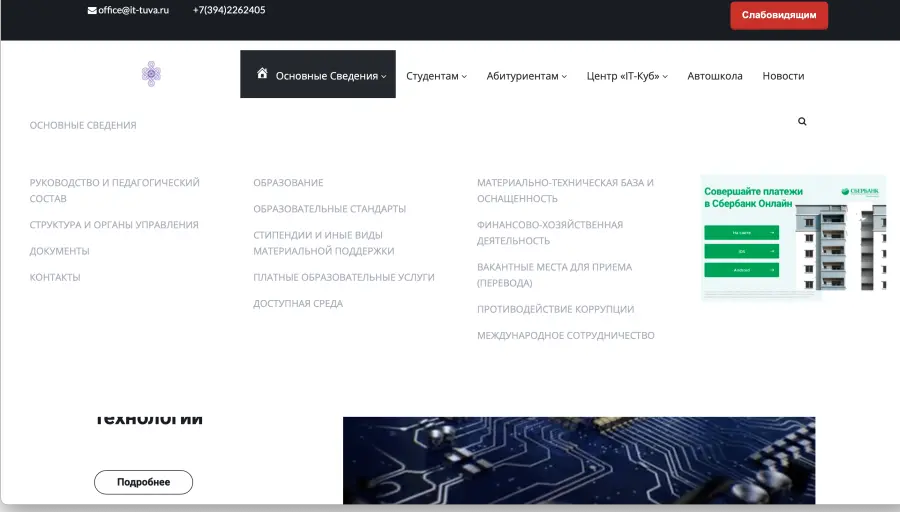The width and height of the screenshot is (900, 512).
Task: Open the Документы link
Action: click(59, 251)
